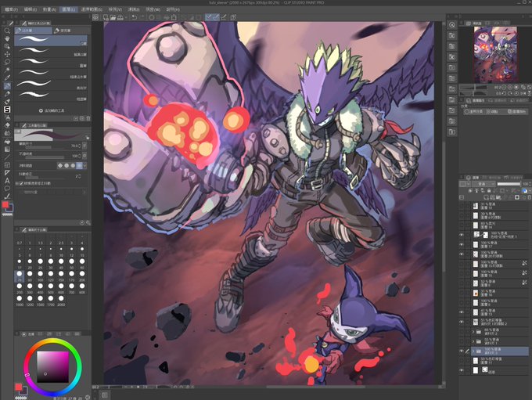
Task: Click Add sub tool button
Action: coord(52,110)
